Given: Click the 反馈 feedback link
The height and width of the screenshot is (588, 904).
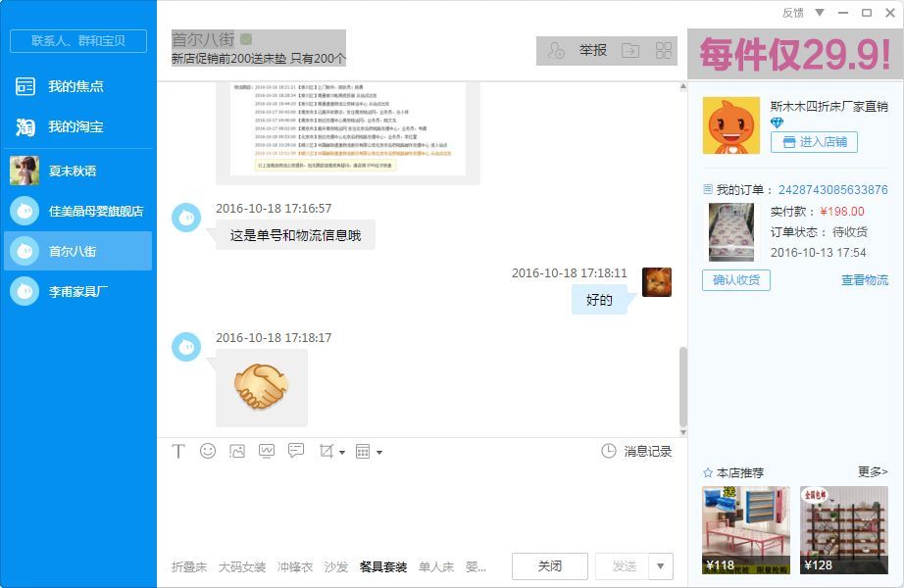Looking at the screenshot, I should pos(793,13).
